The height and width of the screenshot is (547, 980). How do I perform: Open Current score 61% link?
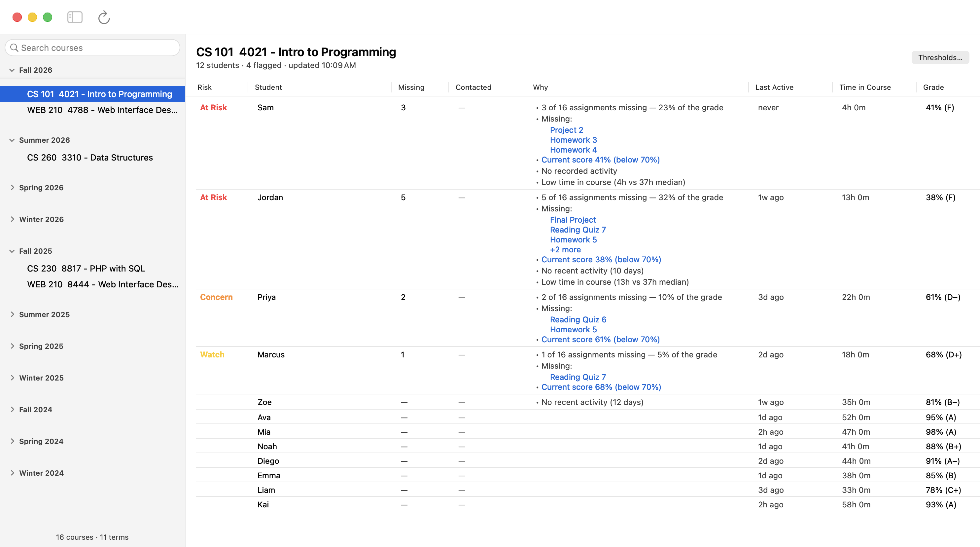[x=600, y=340]
